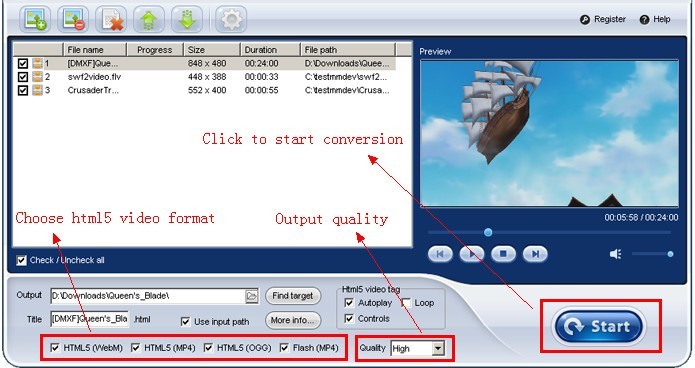Click the Start conversion button
Image resolution: width=695 pixels, height=368 pixels.
click(598, 327)
